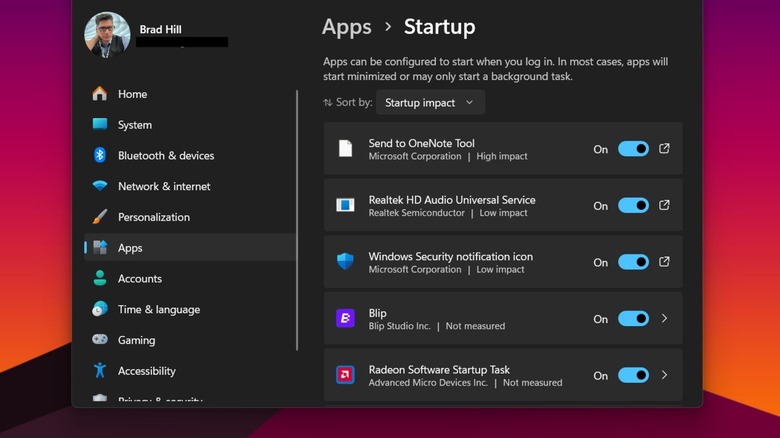Click the Home icon in sidebar
The image size is (780, 438).
click(99, 94)
